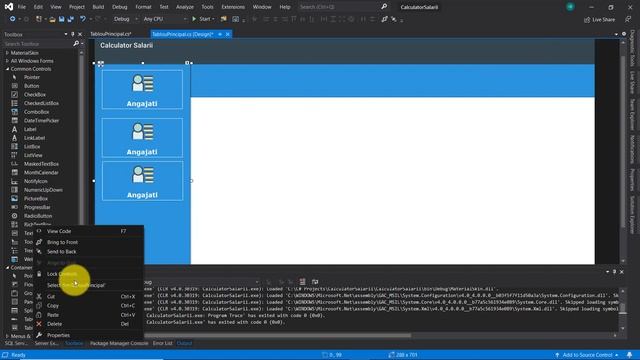
Task: Click the search magnifier icon in title bar
Action: tap(384, 7)
